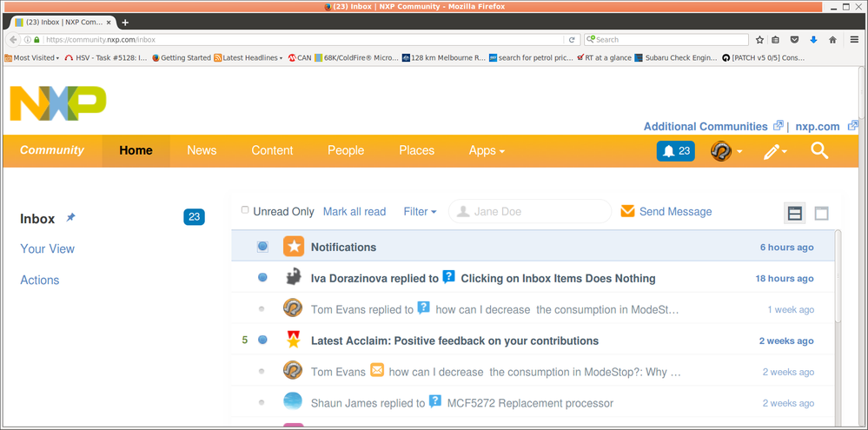Screen dimensions: 868x430
Task: Open the notifications bell showing 23
Action: pyautogui.click(x=675, y=151)
